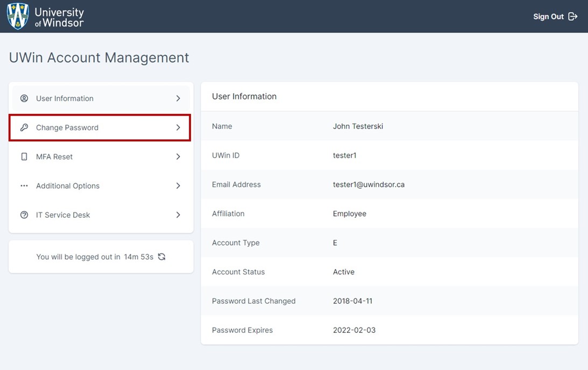
Task: Click the Additional Options ellipsis icon
Action: coord(24,186)
